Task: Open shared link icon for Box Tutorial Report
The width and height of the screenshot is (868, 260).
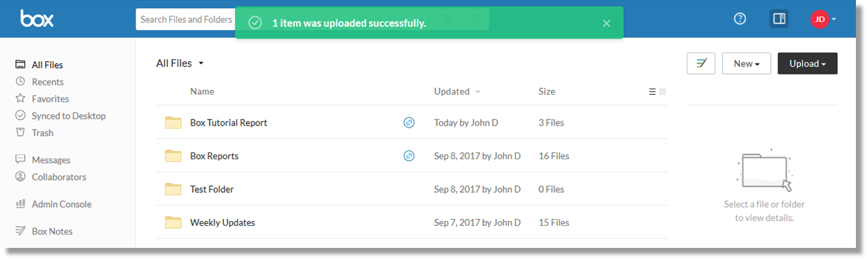Action: (409, 122)
